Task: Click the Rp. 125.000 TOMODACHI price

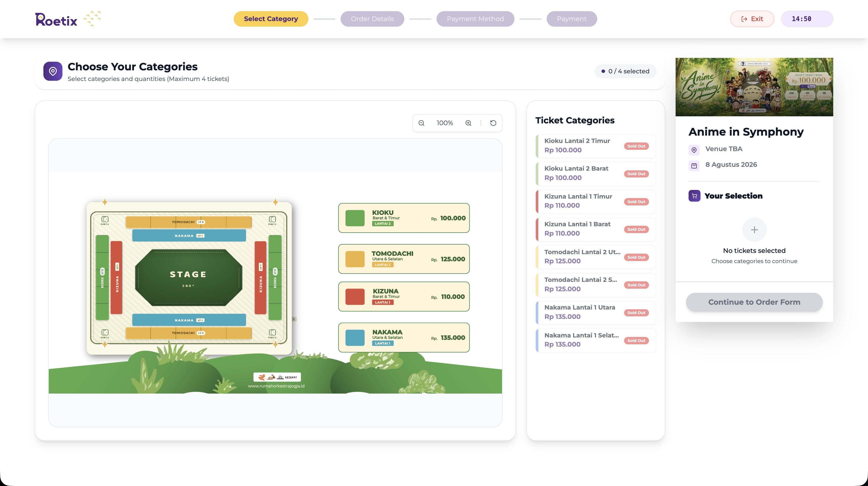Action: click(x=448, y=259)
